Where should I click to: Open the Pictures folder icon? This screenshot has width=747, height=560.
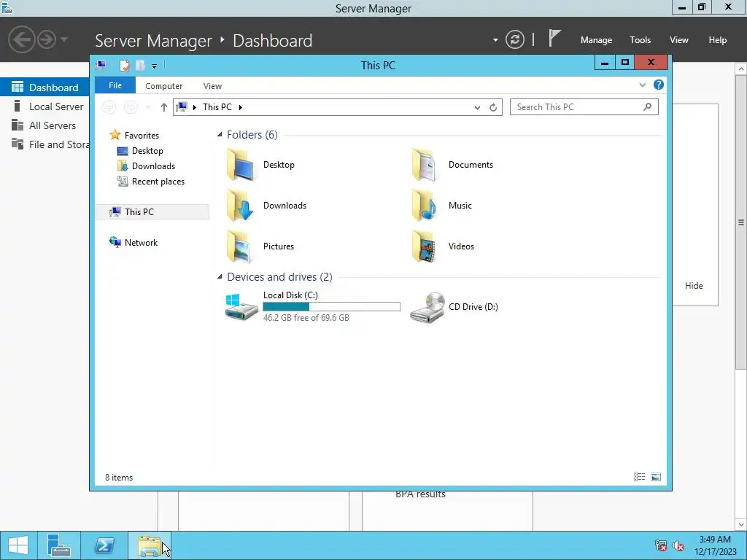(x=239, y=246)
